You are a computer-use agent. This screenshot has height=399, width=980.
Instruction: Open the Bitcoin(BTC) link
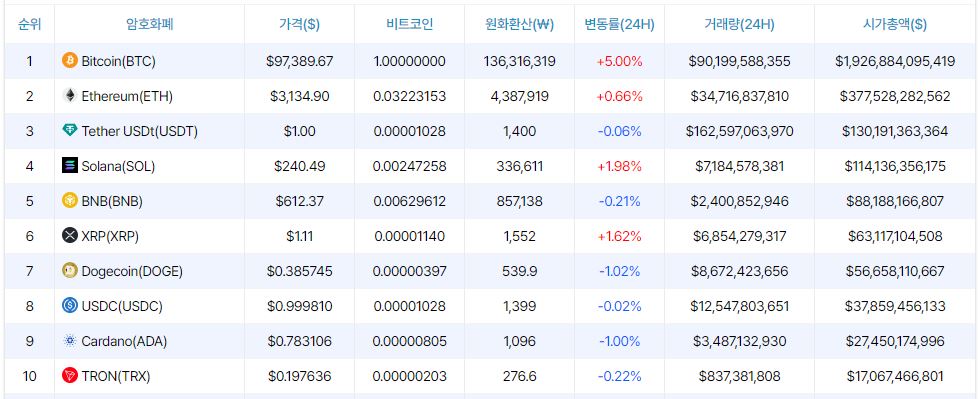(119, 61)
